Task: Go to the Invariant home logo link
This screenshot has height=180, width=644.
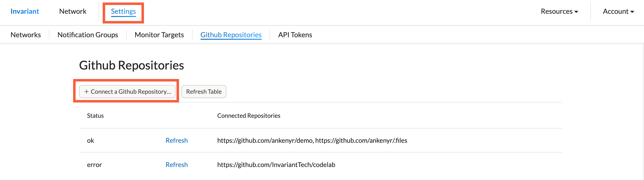Action: (x=25, y=11)
